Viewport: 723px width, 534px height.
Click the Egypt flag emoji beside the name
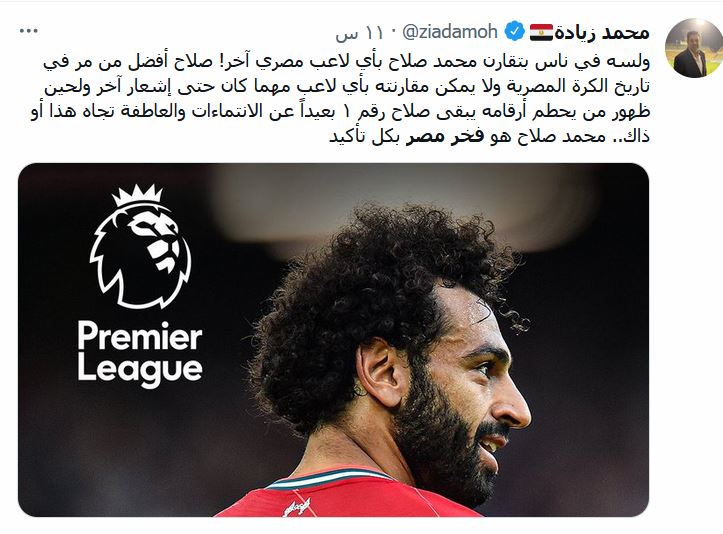point(541,32)
